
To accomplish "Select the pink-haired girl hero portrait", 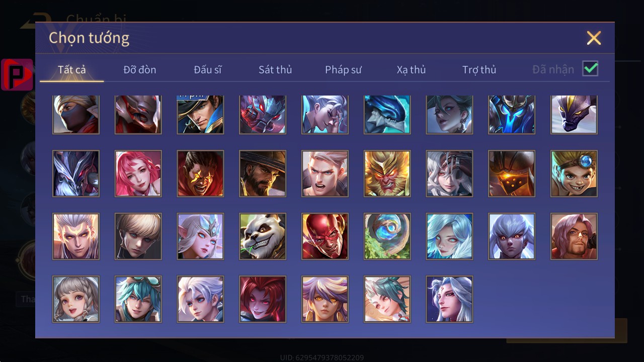I will point(138,173).
